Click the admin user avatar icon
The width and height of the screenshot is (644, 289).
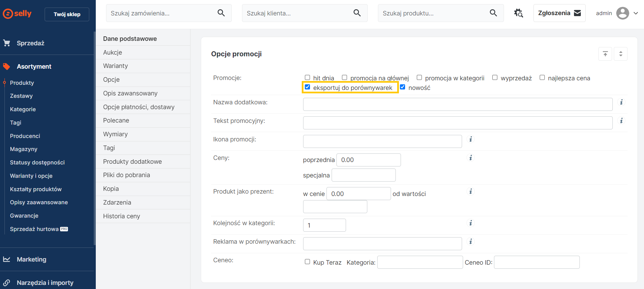(x=622, y=13)
